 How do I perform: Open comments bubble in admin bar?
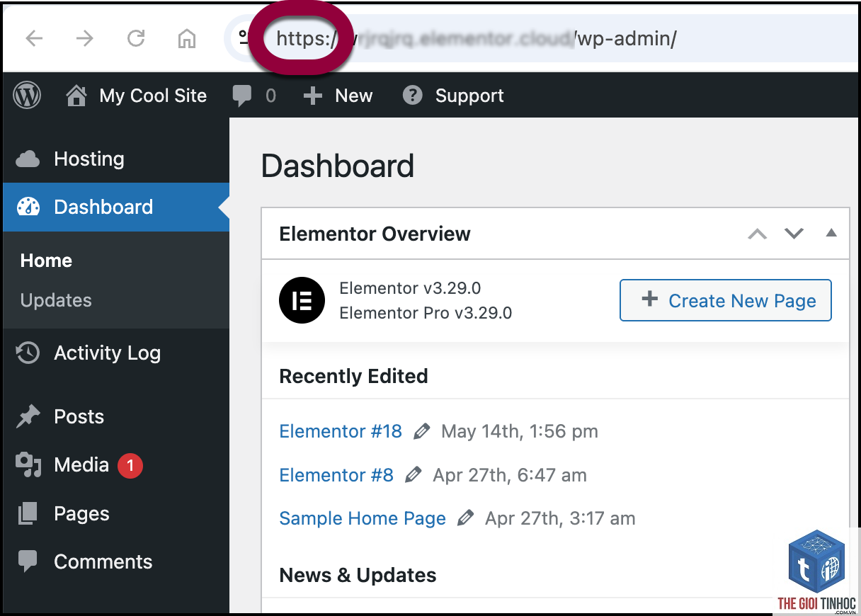point(253,96)
